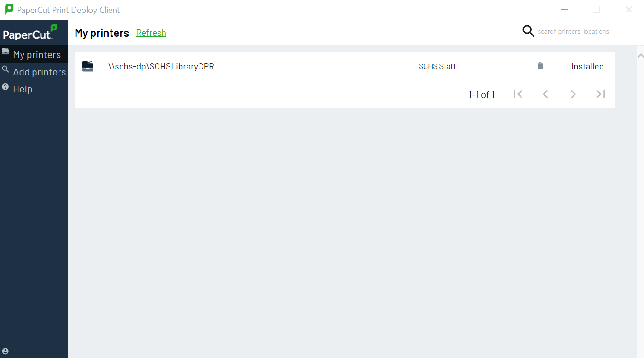Delete the SCHSLibraryCPR printer with trash icon

(x=540, y=66)
